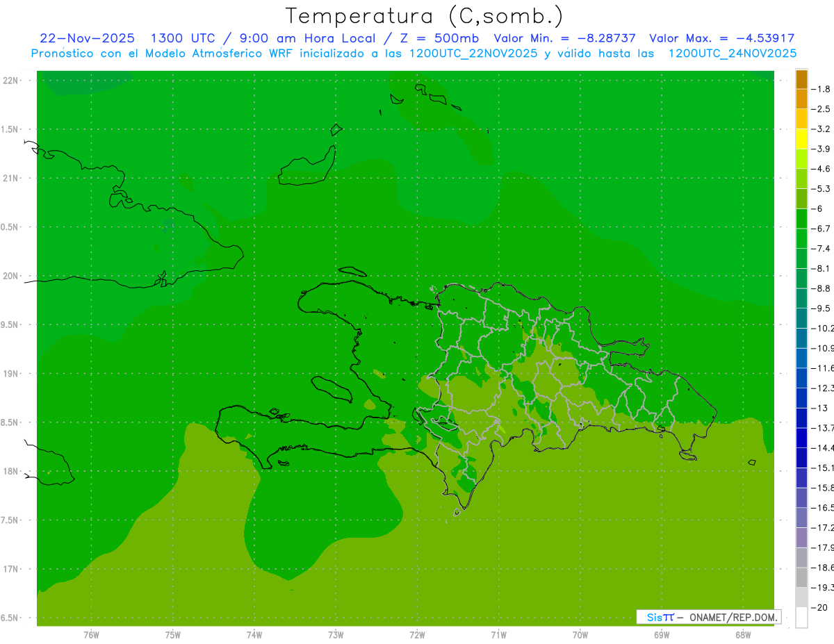The image size is (834, 644).
Task: Click the '71W' longitude label
Action: point(498,634)
